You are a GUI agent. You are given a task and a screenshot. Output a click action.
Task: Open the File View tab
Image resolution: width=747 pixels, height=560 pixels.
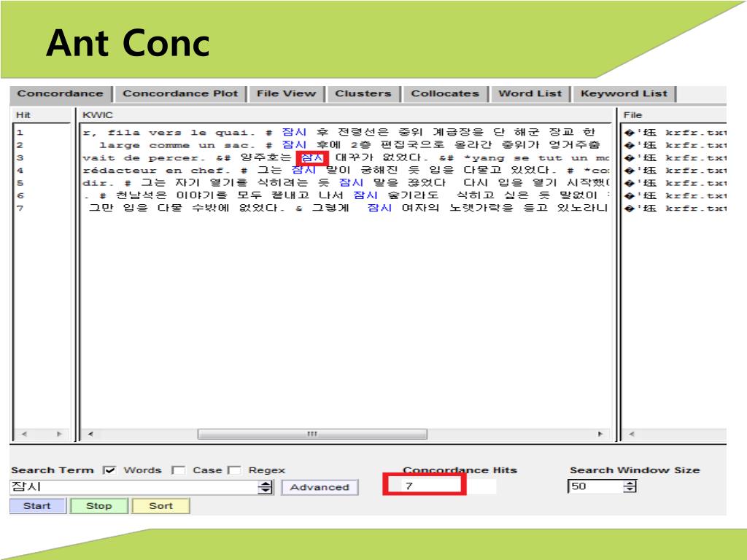286,94
